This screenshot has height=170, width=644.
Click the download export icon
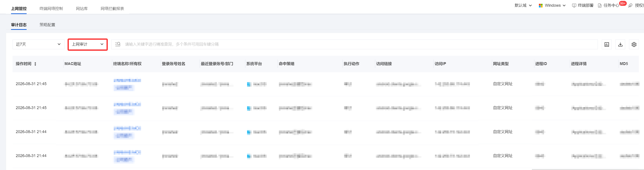620,44
